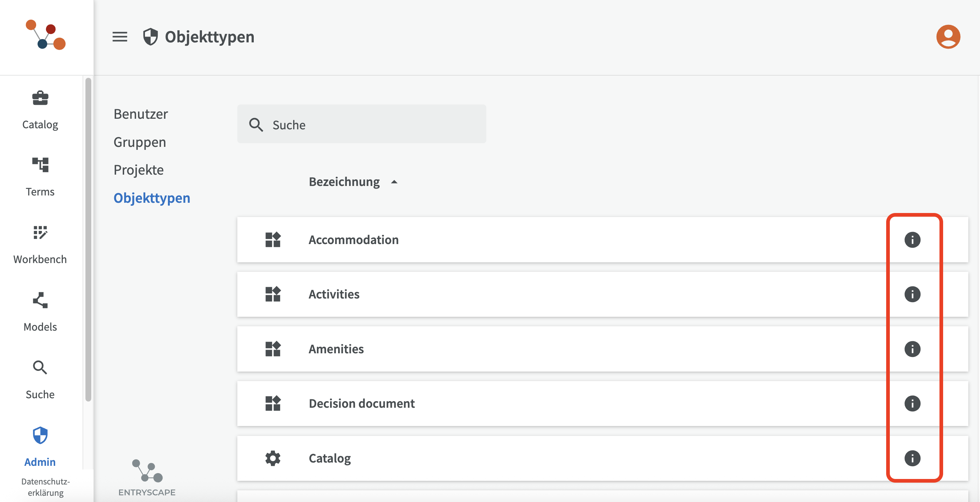Switch to the Gruppen section
Image resolution: width=980 pixels, height=502 pixels.
(x=139, y=142)
